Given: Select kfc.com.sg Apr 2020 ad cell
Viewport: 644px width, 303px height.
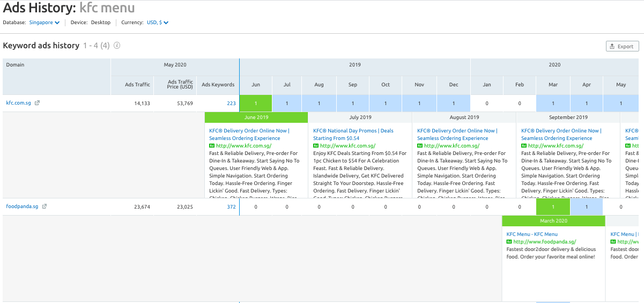Looking at the screenshot, I should 587,104.
